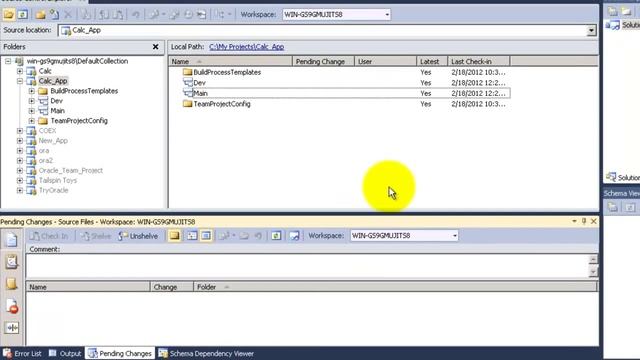Click the Add Items to Folder icon
The width and height of the screenshot is (640, 360).
click(x=54, y=15)
